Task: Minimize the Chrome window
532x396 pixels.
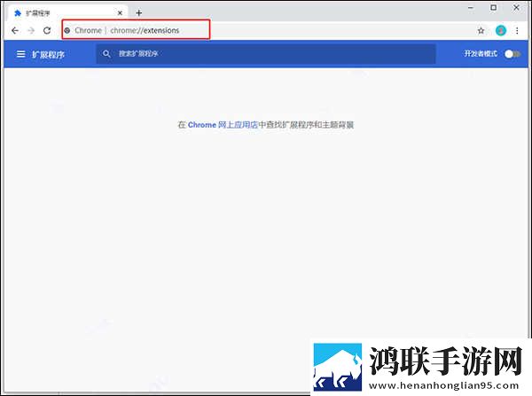Action: click(471, 7)
